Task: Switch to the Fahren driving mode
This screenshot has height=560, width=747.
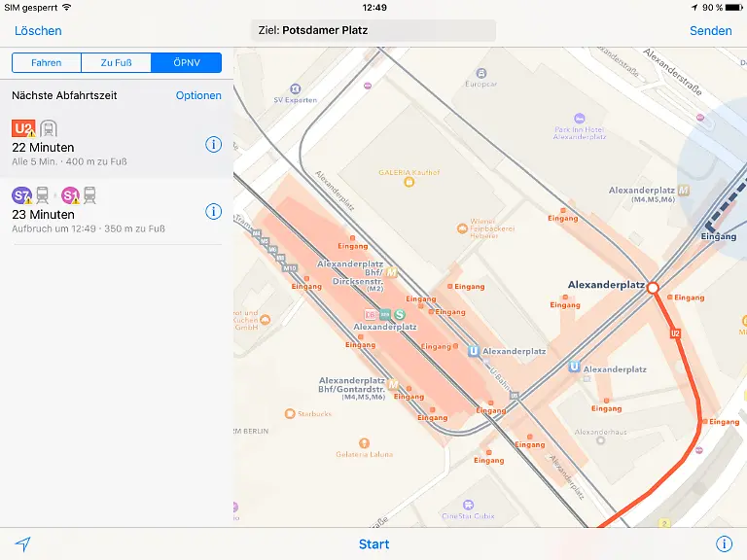Action: 47,63
